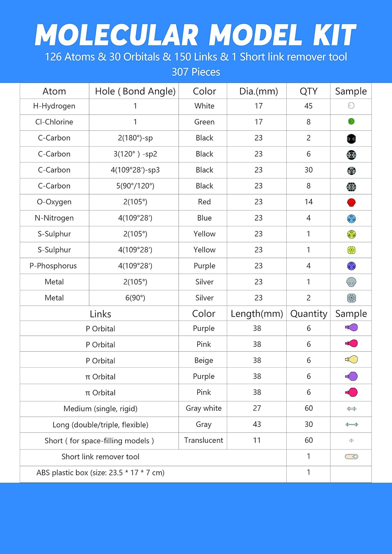Click the white Hydrogen atom sample icon
Image resolution: width=392 pixels, height=554 pixels.
pos(351,106)
